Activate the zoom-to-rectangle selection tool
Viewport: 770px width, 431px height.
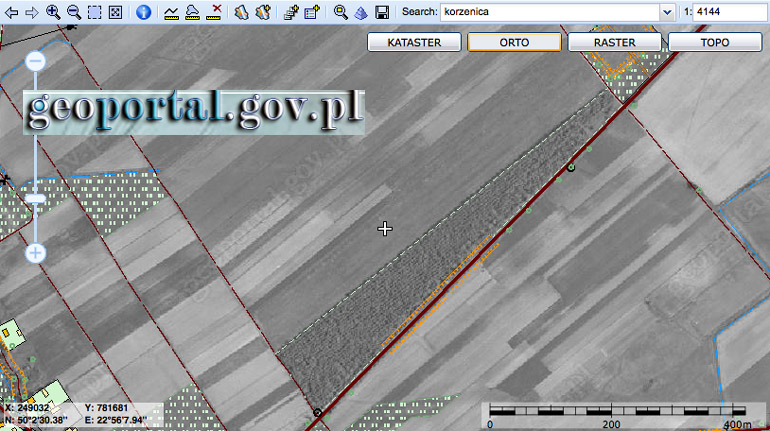tap(94, 12)
